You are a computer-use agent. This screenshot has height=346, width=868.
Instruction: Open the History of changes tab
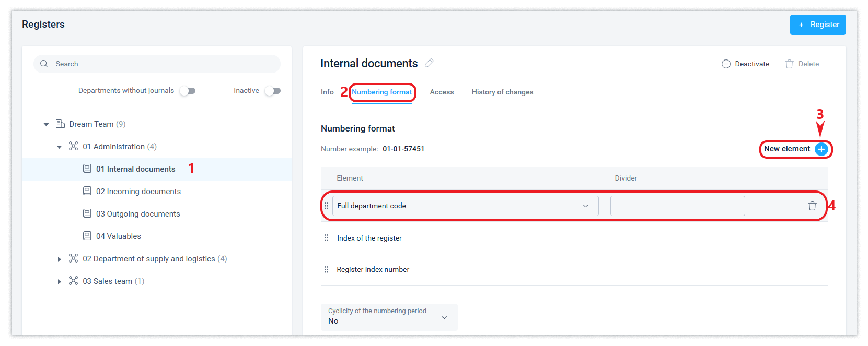tap(502, 92)
